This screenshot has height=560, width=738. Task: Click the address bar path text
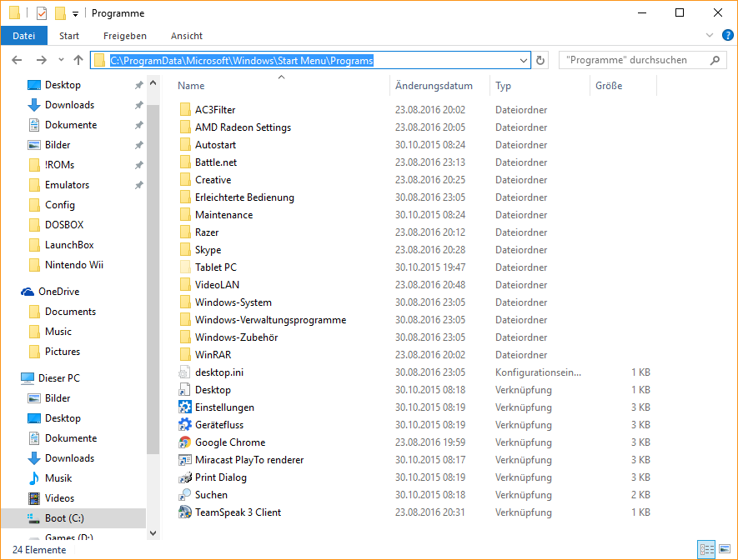tap(242, 61)
